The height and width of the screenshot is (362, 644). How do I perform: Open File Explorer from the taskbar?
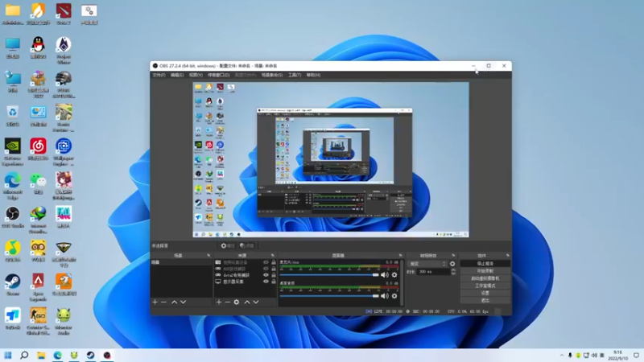point(41,355)
